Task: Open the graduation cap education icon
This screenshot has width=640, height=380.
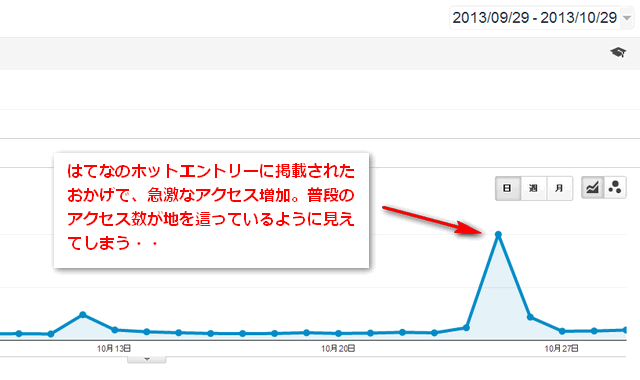Action: tap(618, 52)
